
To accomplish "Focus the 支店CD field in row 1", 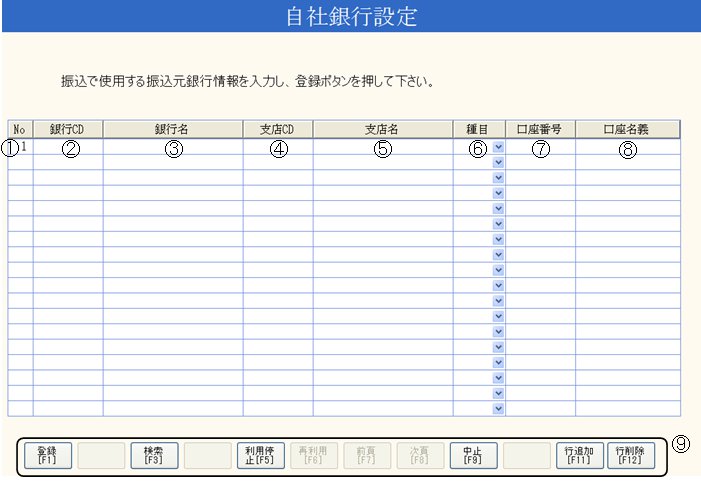I will pos(277,147).
